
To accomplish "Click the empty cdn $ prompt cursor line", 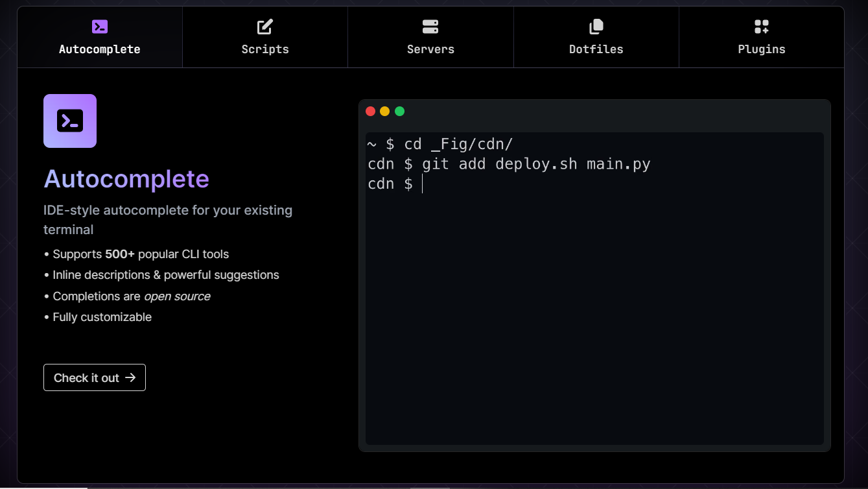I will click(x=395, y=184).
